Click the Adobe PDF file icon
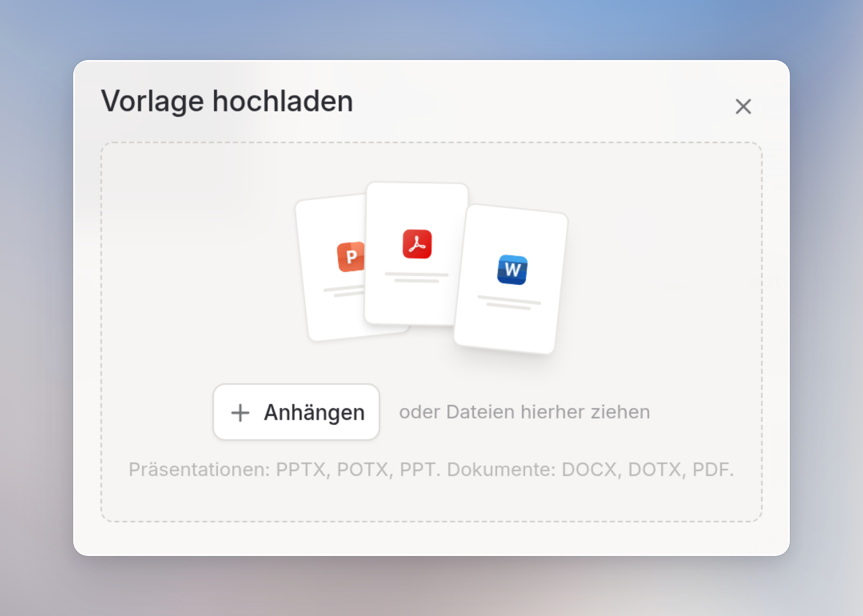 pyautogui.click(x=417, y=244)
